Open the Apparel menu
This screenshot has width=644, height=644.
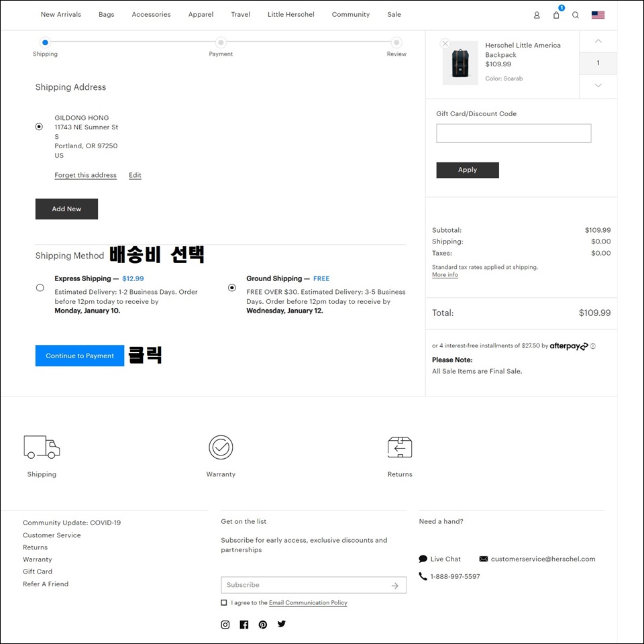click(201, 14)
